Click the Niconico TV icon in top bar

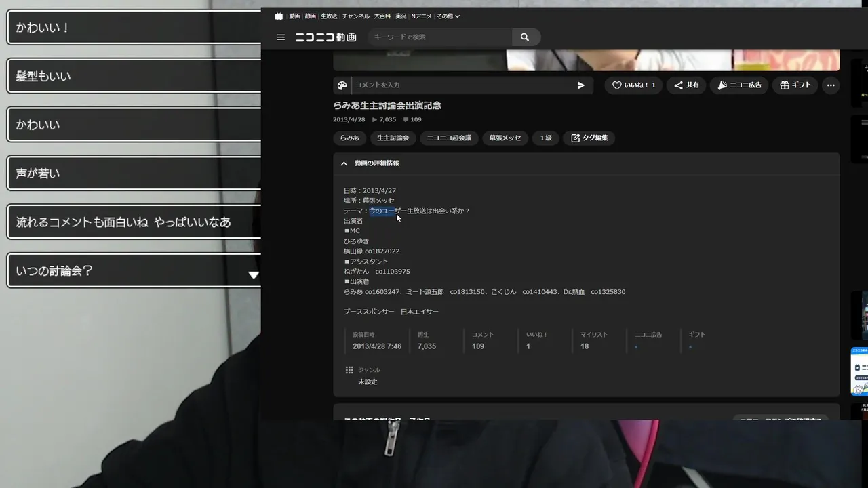click(x=279, y=16)
